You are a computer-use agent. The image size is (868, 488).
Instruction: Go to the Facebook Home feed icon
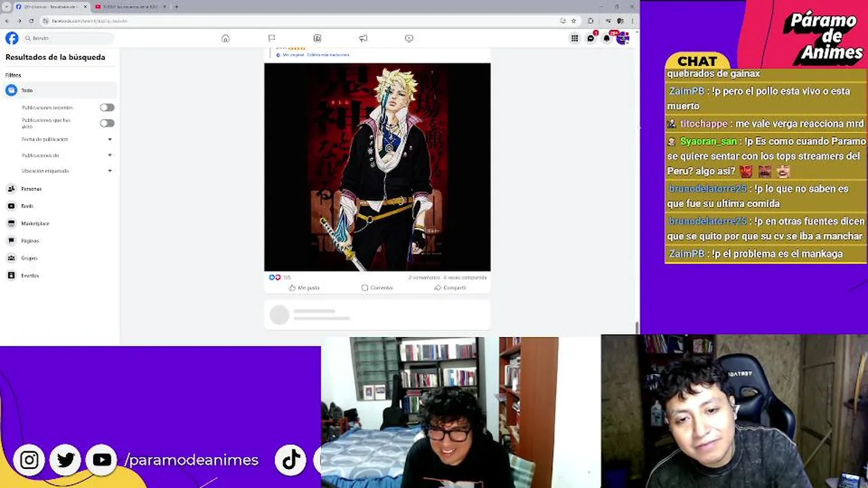point(225,38)
